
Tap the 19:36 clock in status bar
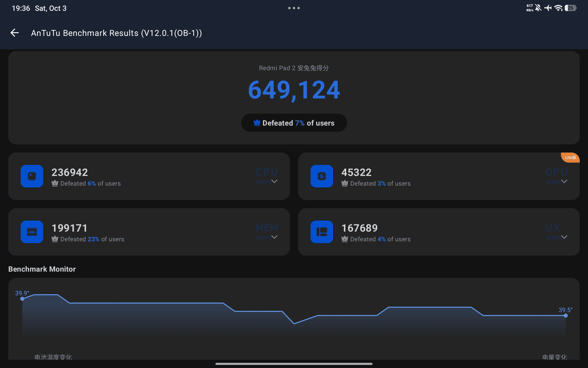click(21, 8)
